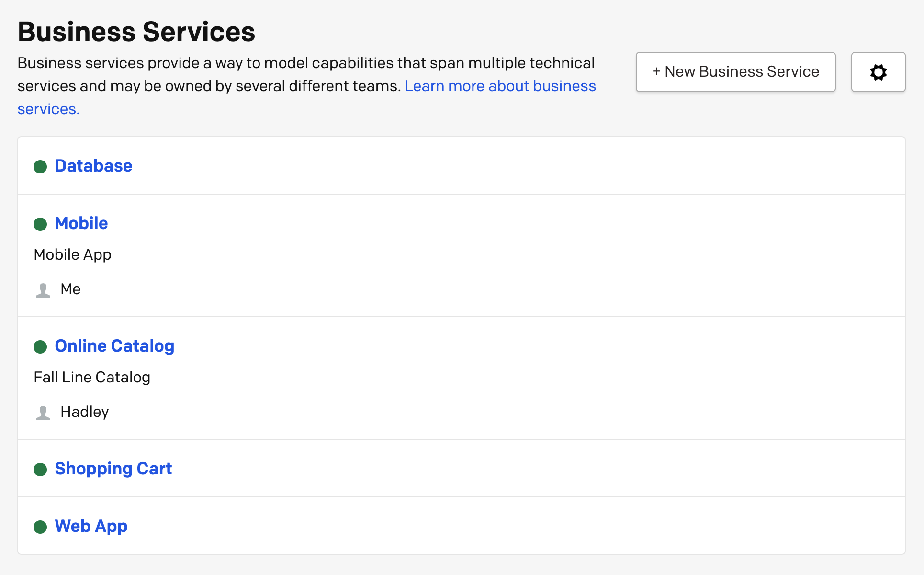The height and width of the screenshot is (575, 924).
Task: Open the Online Catalog service
Action: pos(114,346)
